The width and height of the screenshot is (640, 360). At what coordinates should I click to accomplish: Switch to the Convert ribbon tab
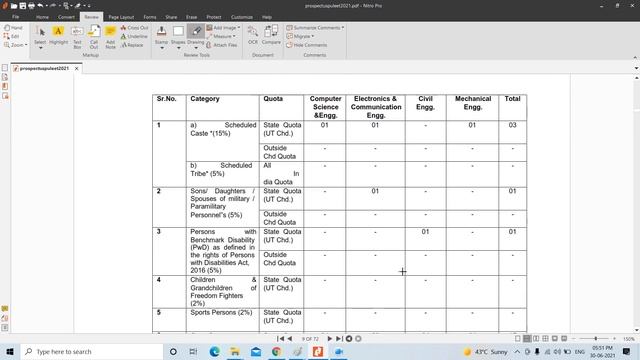[66, 17]
